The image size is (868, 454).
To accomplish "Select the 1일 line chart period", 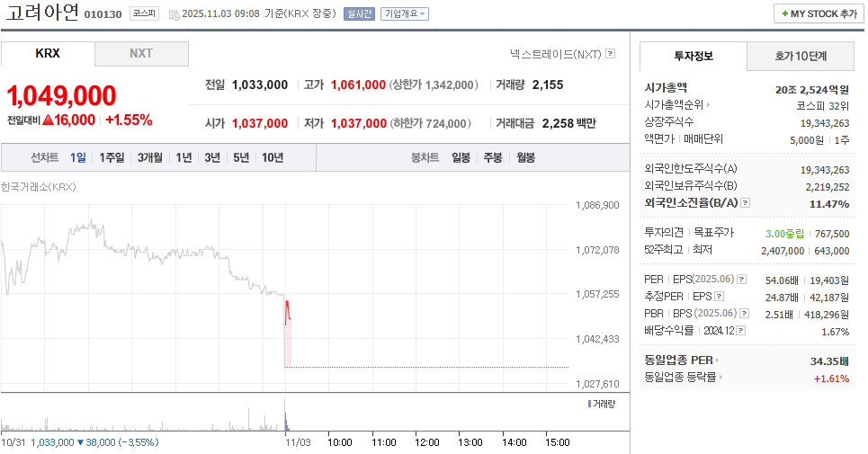I will click(78, 157).
